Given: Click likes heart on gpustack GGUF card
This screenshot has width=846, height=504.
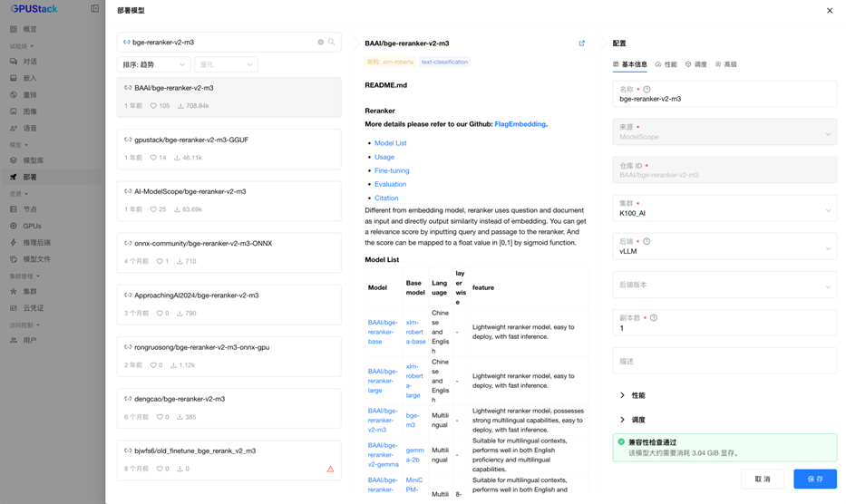Looking at the screenshot, I should 153,158.
